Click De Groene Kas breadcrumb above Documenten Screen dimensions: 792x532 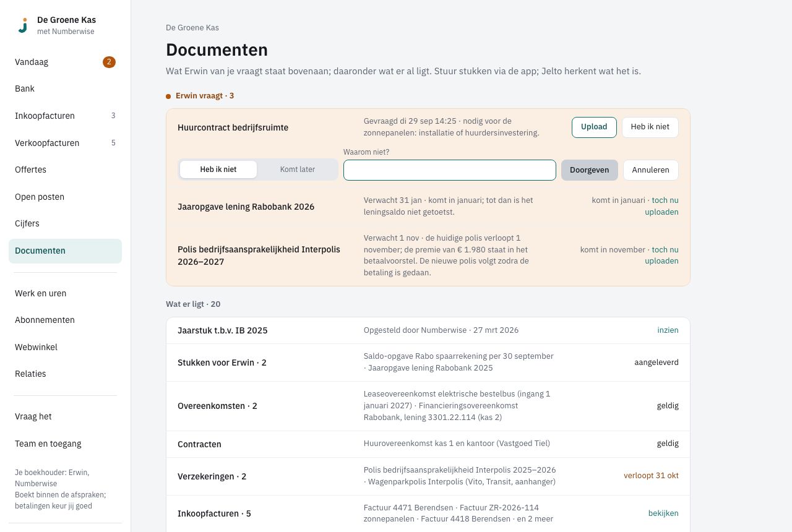coord(192,28)
